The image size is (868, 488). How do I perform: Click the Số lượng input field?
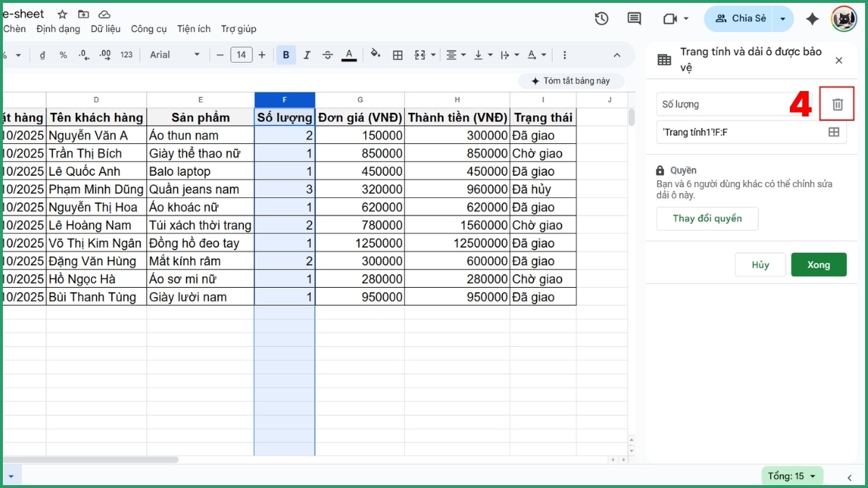tap(731, 104)
